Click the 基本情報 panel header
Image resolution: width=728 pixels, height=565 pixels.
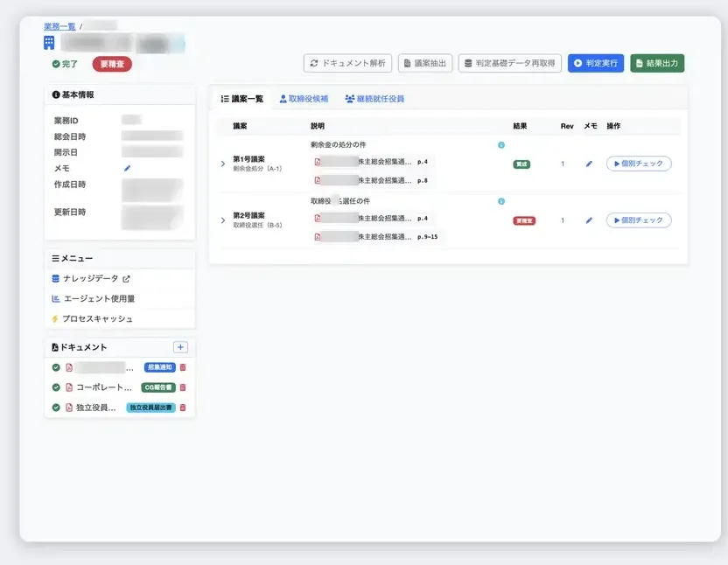[119, 94]
